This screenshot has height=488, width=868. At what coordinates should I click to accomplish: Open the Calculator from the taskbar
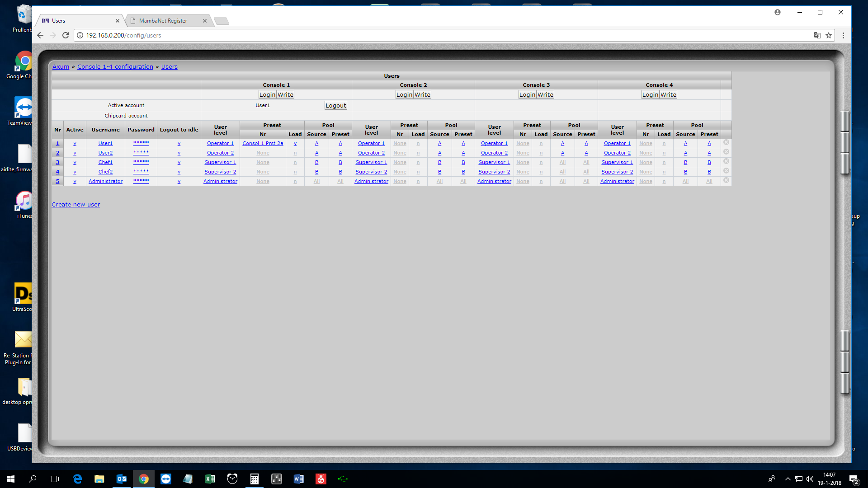[255, 479]
